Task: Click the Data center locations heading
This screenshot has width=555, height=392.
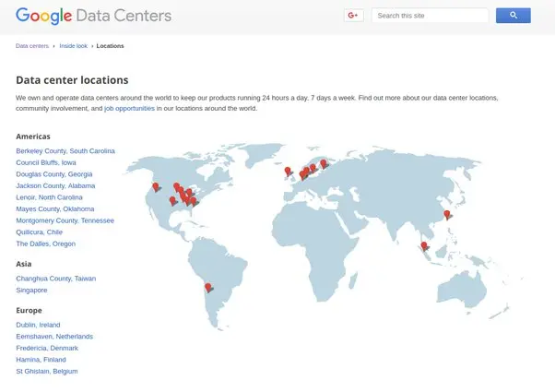Action: coord(72,80)
